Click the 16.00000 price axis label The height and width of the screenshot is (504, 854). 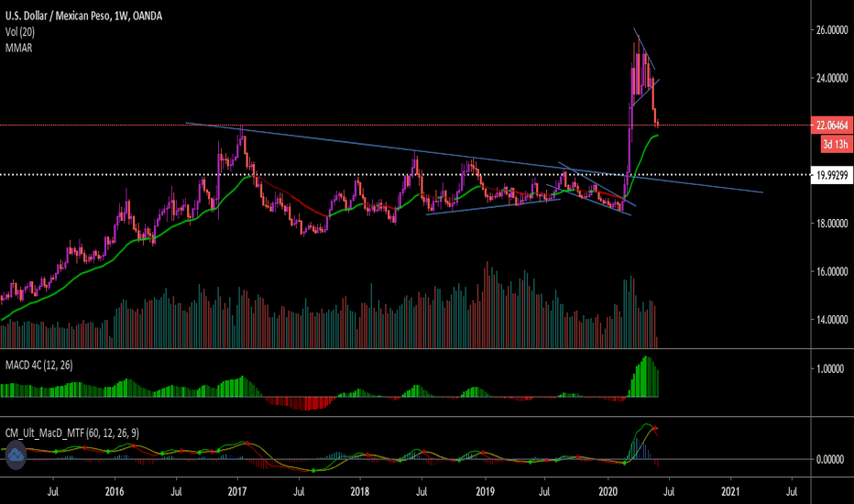832,271
